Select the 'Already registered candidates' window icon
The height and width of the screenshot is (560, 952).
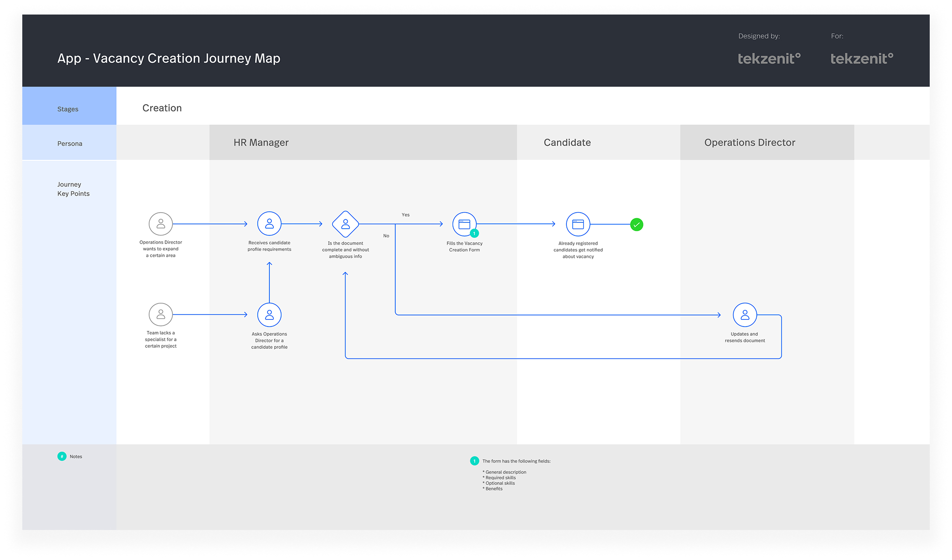point(578,224)
